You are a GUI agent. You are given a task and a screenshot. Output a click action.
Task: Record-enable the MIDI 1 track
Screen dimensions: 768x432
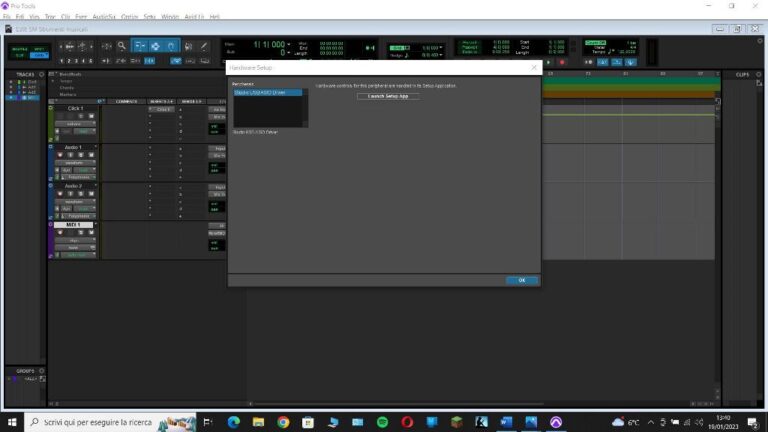point(60,233)
